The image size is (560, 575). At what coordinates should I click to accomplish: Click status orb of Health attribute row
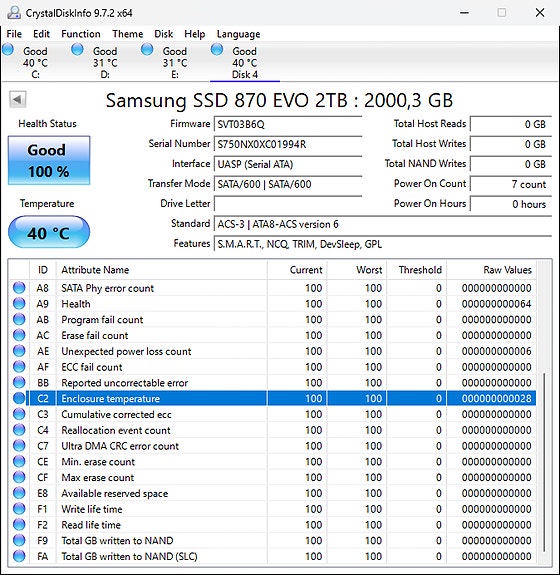point(19,304)
